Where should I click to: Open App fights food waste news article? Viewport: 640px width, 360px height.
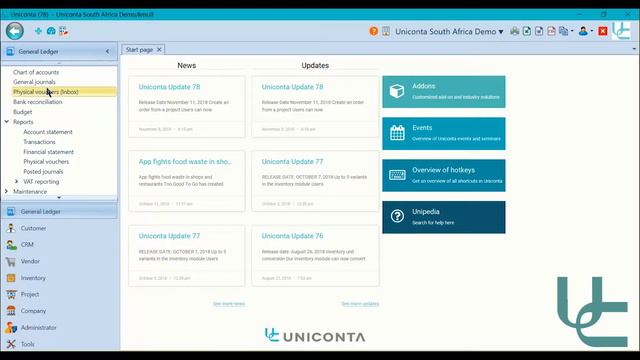pos(185,162)
